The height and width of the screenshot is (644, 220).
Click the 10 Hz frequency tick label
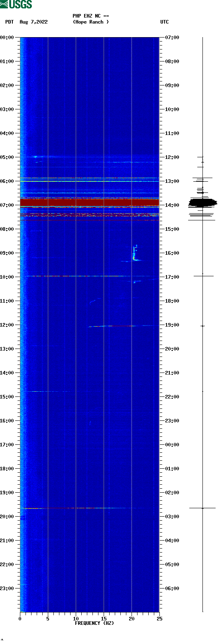76,619
